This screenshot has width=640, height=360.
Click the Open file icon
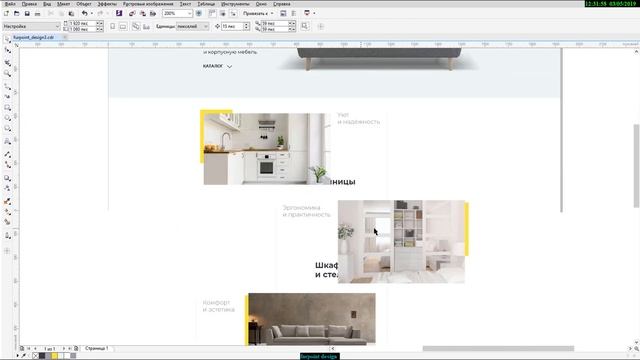point(16,13)
